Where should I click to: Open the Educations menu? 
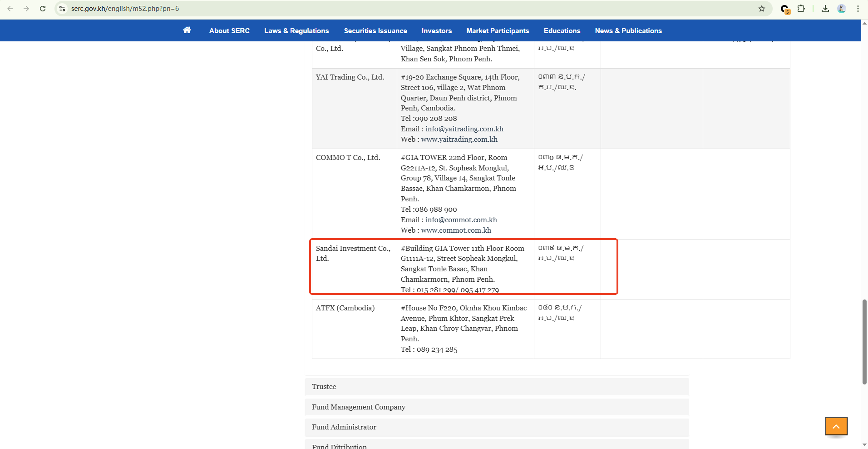pyautogui.click(x=562, y=31)
